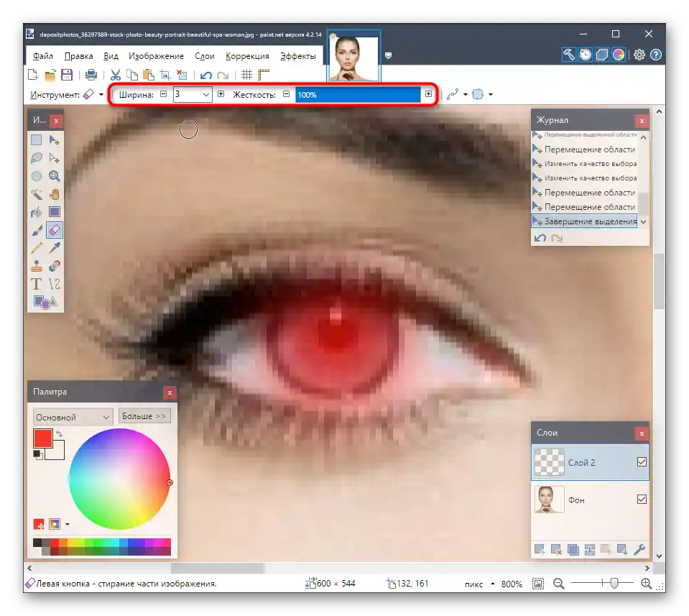Click the Save floppy disk icon

coord(67,75)
